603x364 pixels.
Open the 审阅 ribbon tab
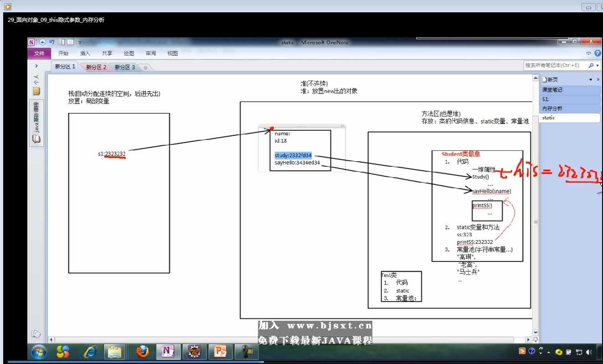[x=151, y=53]
